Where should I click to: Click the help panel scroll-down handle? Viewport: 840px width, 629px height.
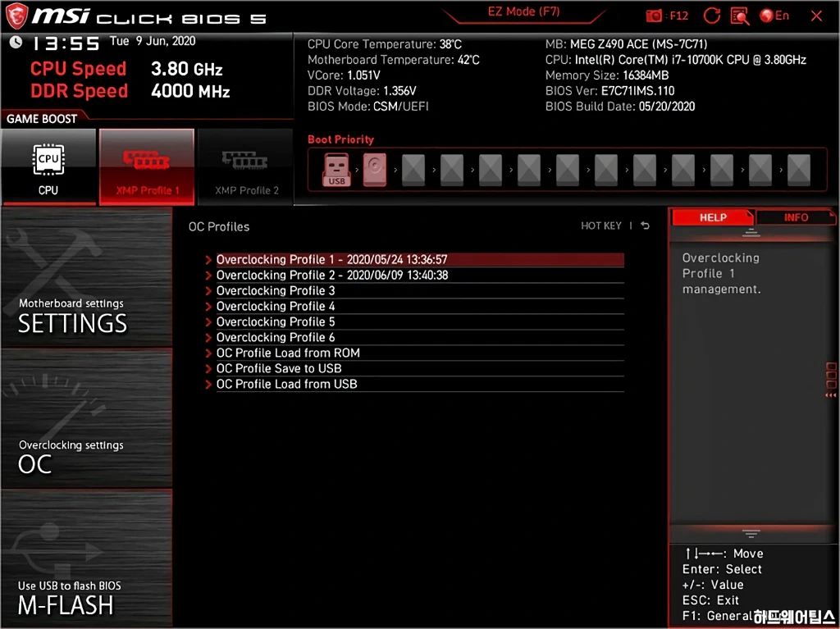click(751, 533)
